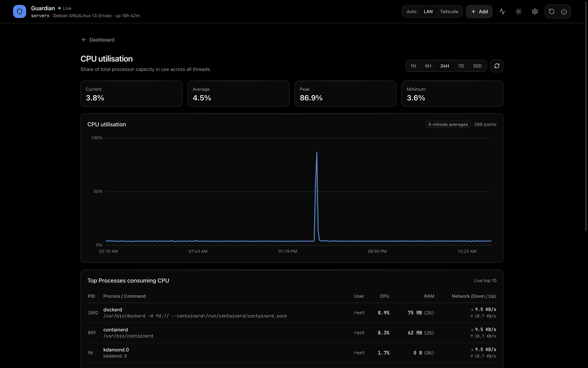
Task: Click containerd RAM value 62 MB
Action: pos(415,333)
